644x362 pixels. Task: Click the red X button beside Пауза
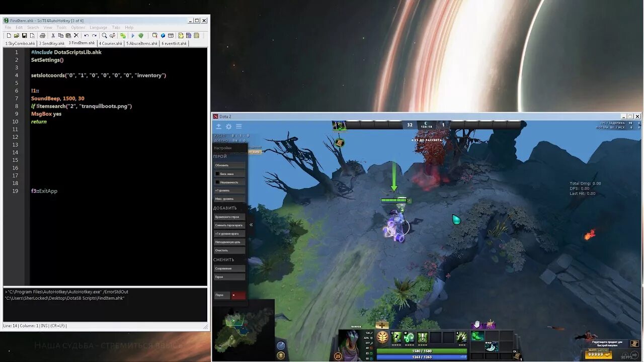pyautogui.click(x=238, y=295)
